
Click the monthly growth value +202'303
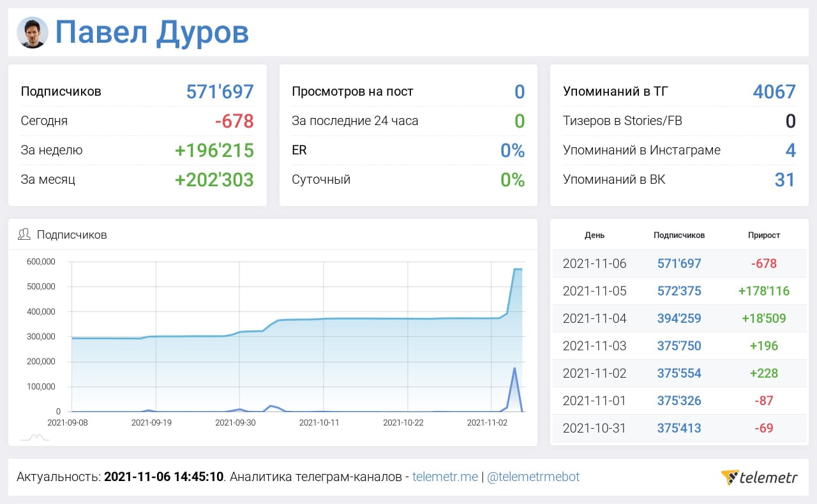(x=214, y=179)
